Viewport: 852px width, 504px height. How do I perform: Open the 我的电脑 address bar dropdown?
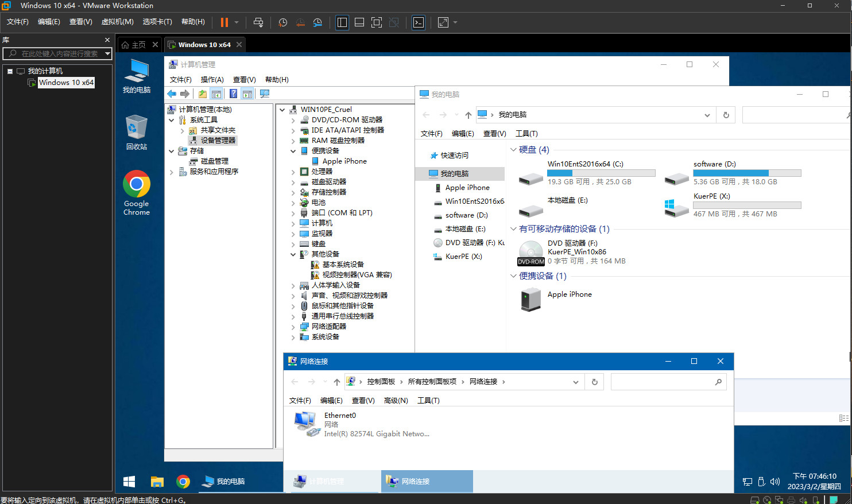[707, 115]
